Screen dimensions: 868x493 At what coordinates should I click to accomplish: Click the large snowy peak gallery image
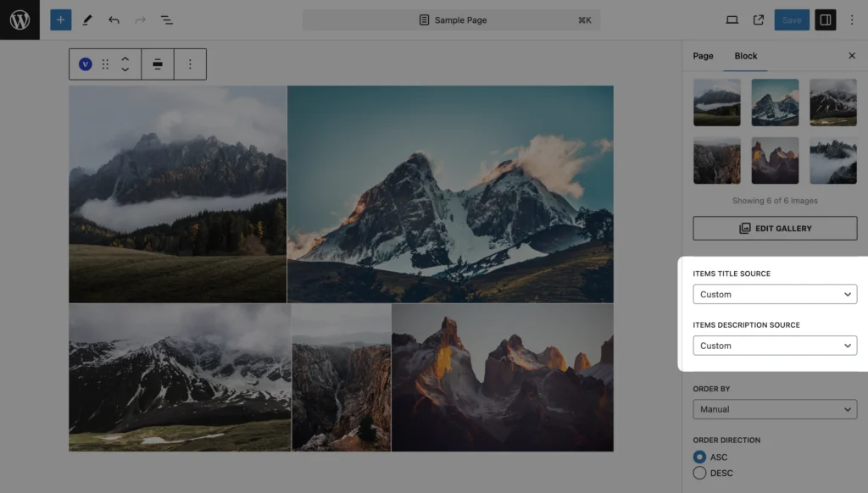pyautogui.click(x=450, y=194)
